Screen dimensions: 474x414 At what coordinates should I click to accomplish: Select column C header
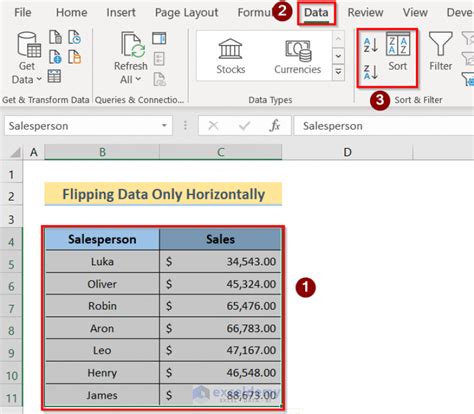220,152
